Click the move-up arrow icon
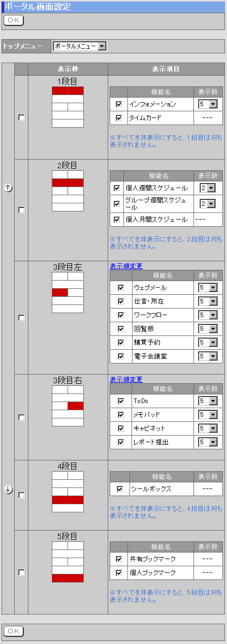 coord(8,188)
